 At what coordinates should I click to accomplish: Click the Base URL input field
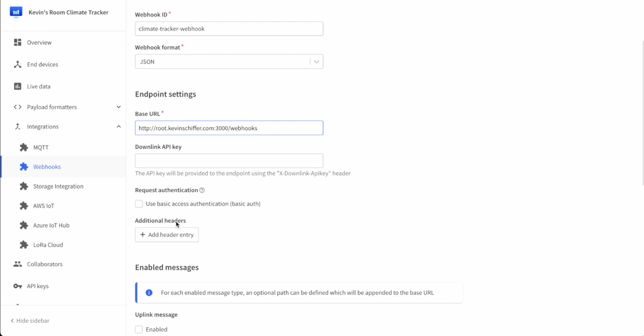click(x=229, y=128)
